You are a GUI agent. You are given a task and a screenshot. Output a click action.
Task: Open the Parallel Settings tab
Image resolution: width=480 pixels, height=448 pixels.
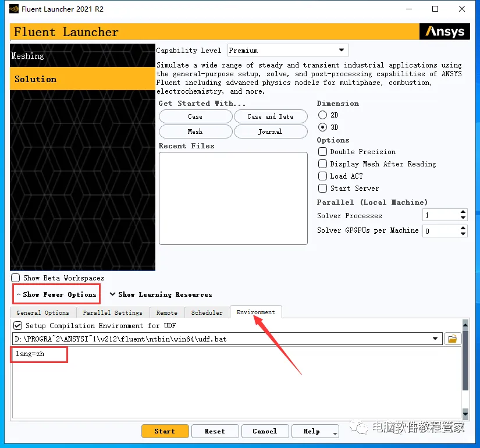pyautogui.click(x=113, y=312)
